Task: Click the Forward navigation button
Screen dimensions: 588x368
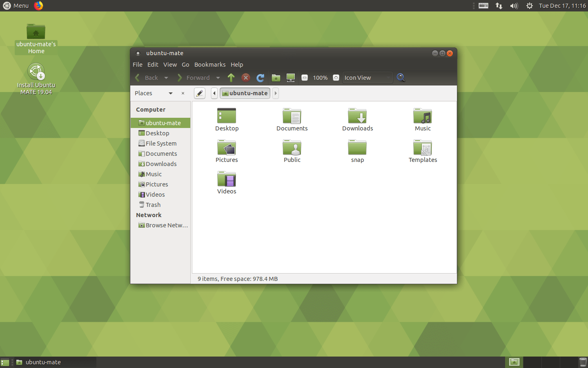Action: tap(194, 78)
